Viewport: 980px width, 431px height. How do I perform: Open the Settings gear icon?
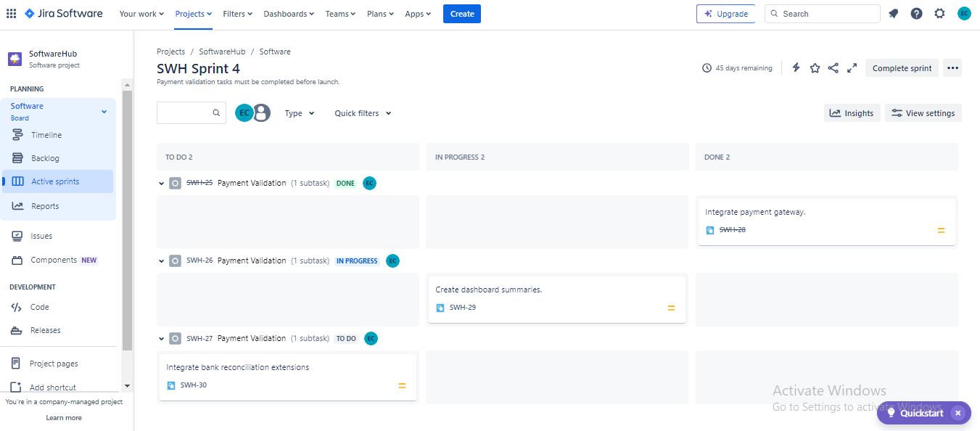tap(940, 14)
